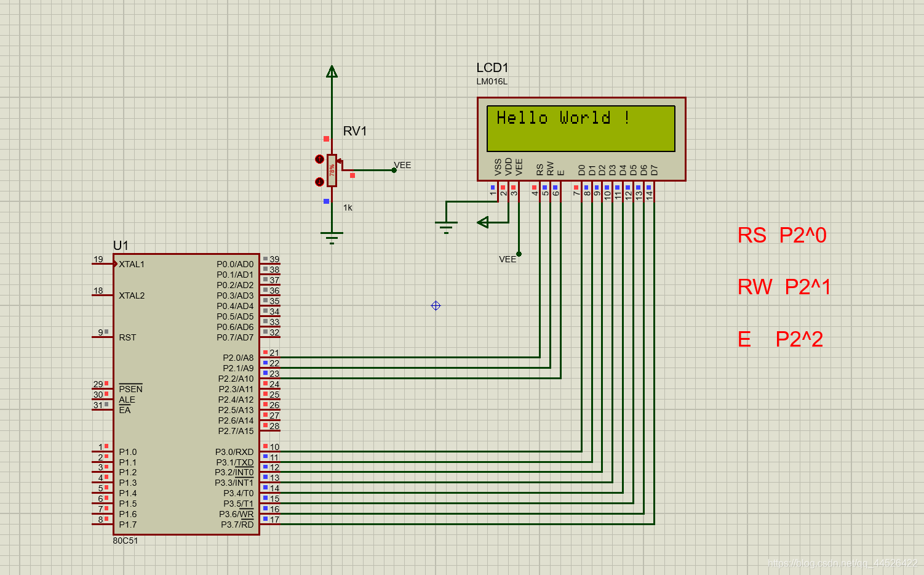Select the RV1 reference label

355,131
